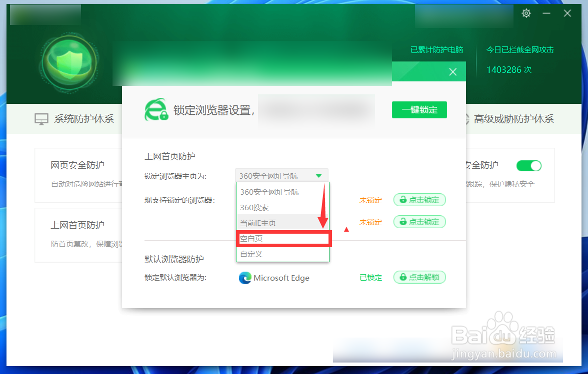Minimize the security app window
This screenshot has height=374, width=588.
(546, 13)
